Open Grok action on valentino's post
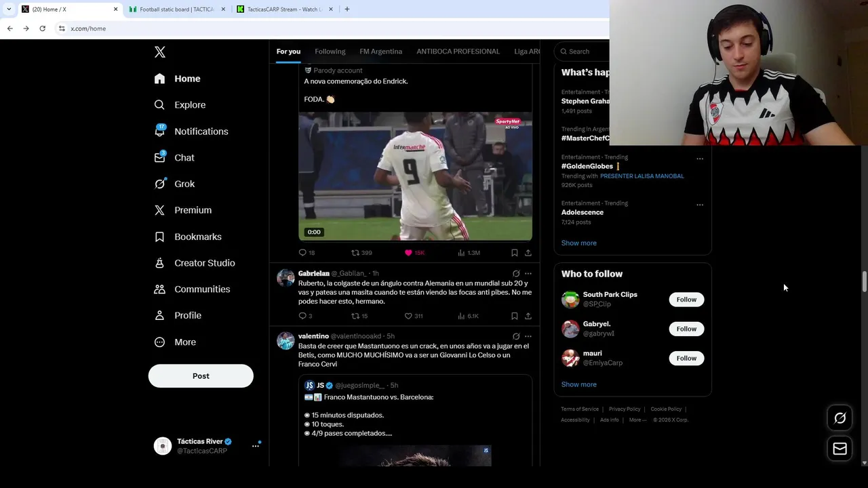 [x=516, y=336]
